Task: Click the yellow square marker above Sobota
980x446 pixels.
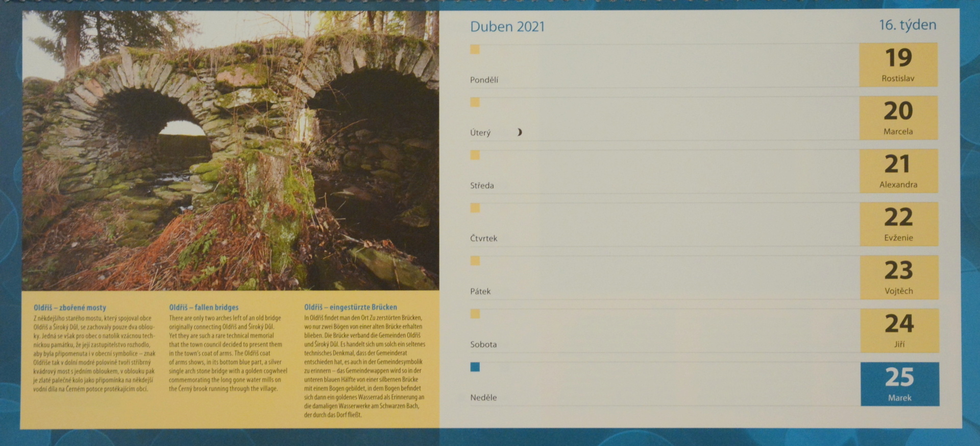Action: tap(475, 314)
